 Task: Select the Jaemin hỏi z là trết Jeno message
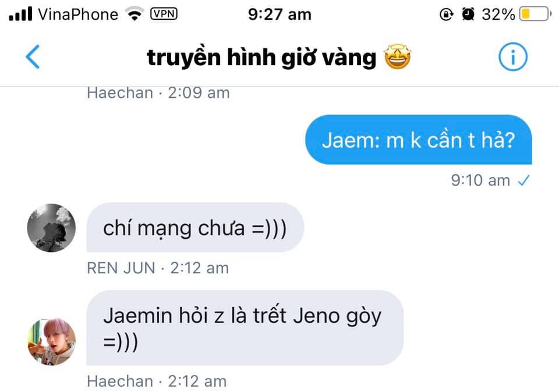245,328
